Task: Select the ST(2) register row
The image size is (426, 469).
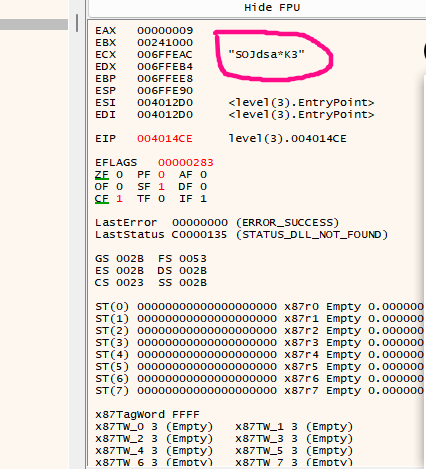Action: [259, 331]
